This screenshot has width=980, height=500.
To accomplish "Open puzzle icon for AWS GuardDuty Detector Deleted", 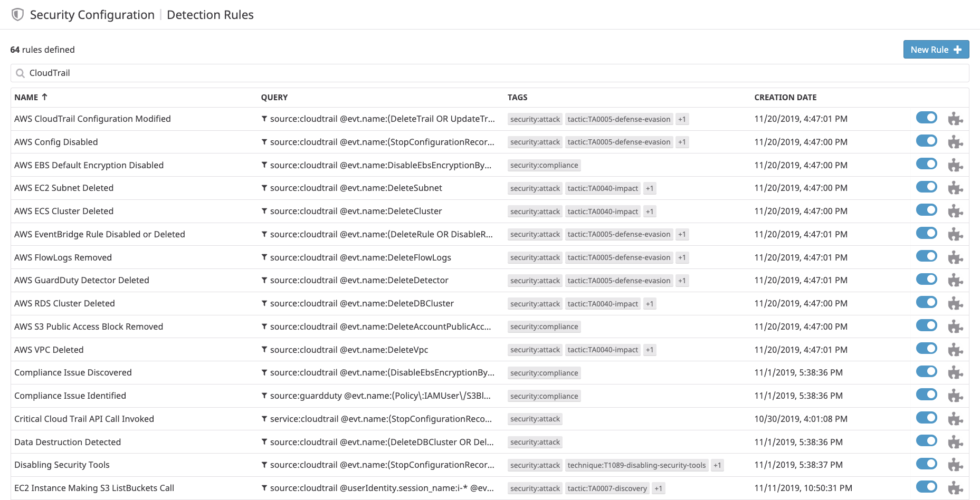I will [x=955, y=280].
